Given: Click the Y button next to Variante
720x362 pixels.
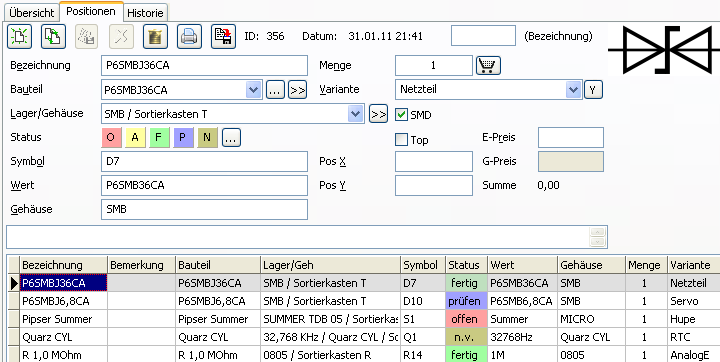Looking at the screenshot, I should pyautogui.click(x=593, y=89).
